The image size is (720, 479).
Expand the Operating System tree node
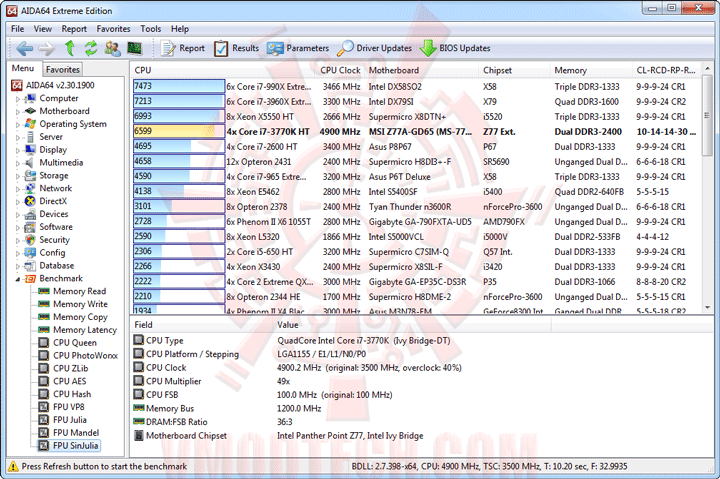click(18, 124)
